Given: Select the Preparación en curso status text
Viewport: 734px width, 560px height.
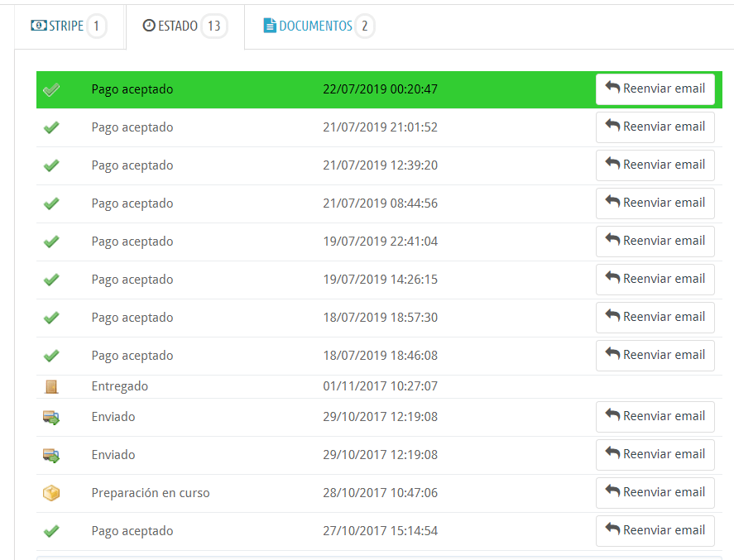Looking at the screenshot, I should (151, 493).
